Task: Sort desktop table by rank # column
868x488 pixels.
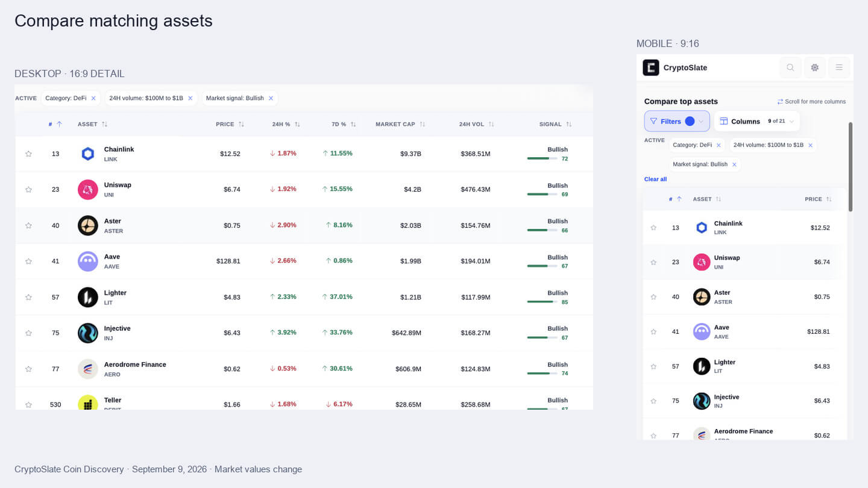Action: click(x=55, y=124)
